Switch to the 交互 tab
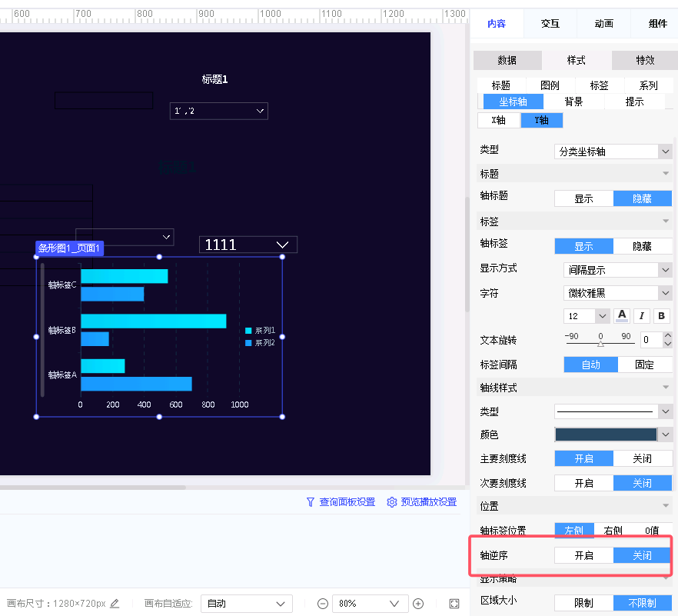The height and width of the screenshot is (616, 678). click(550, 24)
